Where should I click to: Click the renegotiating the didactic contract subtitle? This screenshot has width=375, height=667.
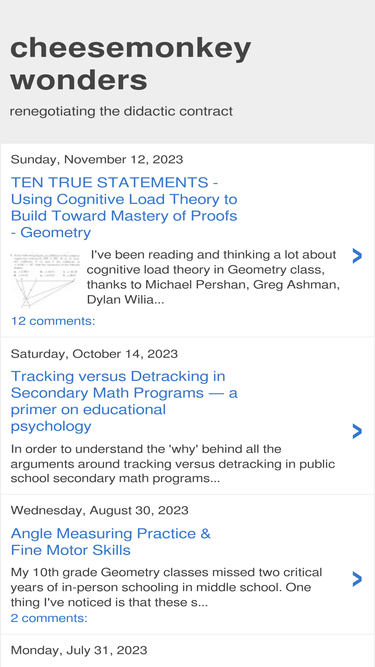click(x=121, y=111)
